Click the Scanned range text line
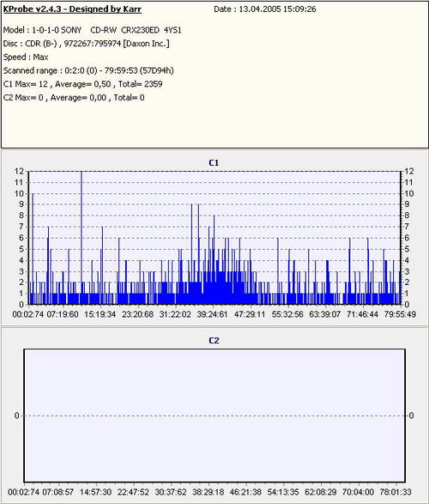This screenshot has height=504, width=429. pos(88,70)
